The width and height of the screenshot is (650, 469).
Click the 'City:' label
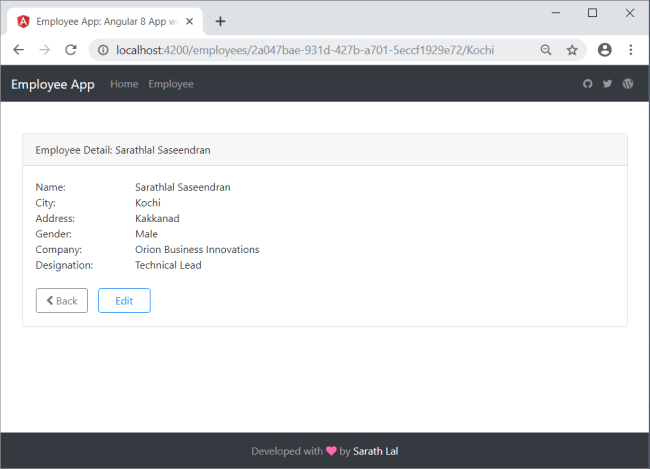pyautogui.click(x=46, y=203)
